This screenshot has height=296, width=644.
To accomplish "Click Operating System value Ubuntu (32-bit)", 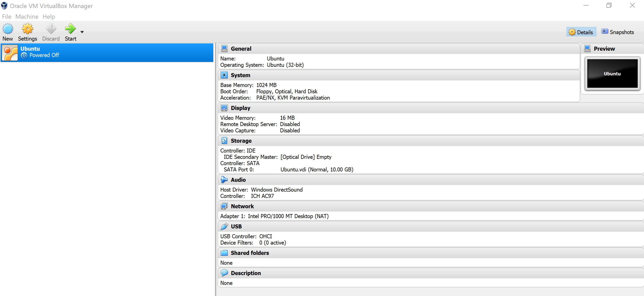I will [285, 65].
